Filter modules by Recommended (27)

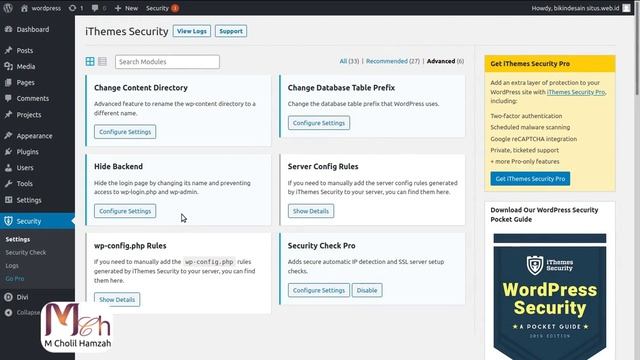tap(393, 61)
